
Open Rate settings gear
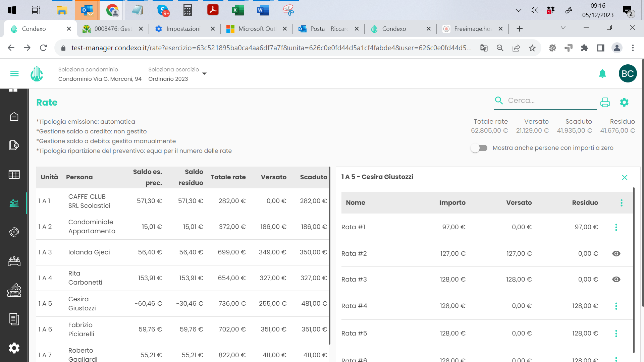(624, 102)
